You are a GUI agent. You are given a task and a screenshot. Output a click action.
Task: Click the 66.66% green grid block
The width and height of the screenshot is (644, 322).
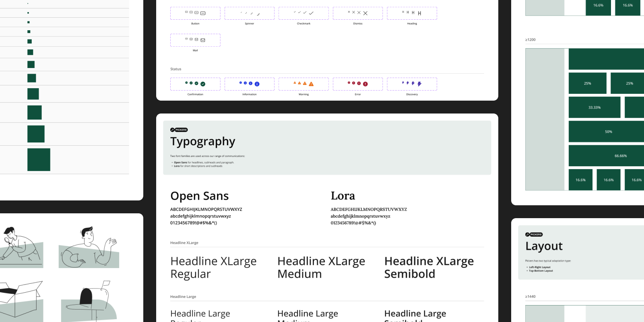click(606, 156)
